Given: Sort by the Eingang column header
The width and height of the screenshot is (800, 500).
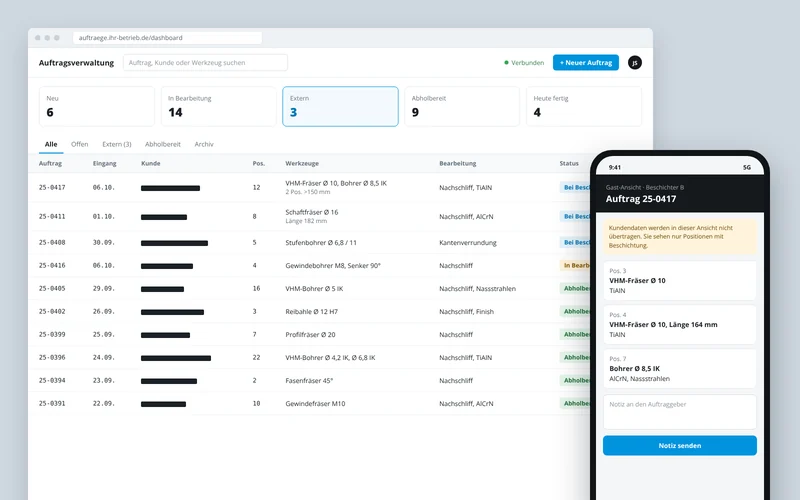Looking at the screenshot, I should [x=105, y=163].
